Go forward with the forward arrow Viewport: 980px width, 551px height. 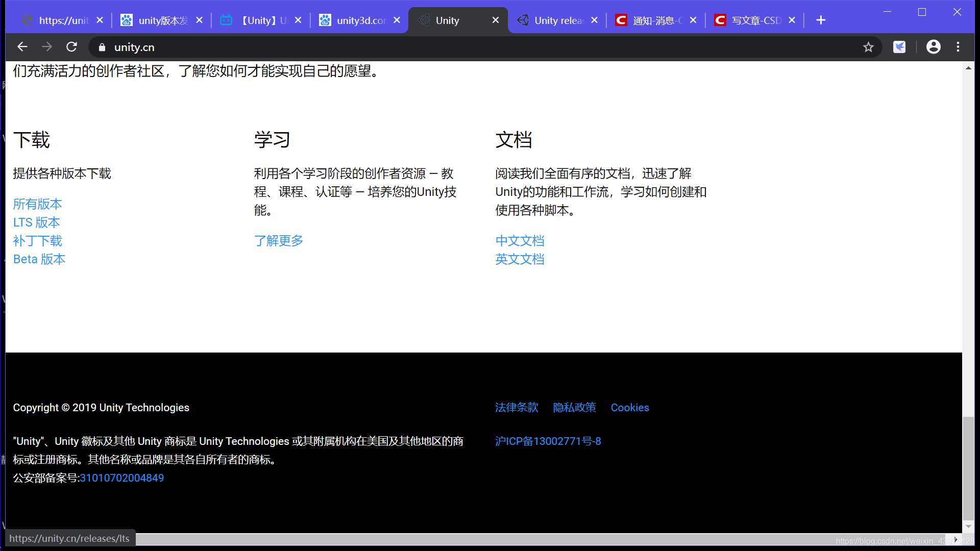pyautogui.click(x=47, y=47)
